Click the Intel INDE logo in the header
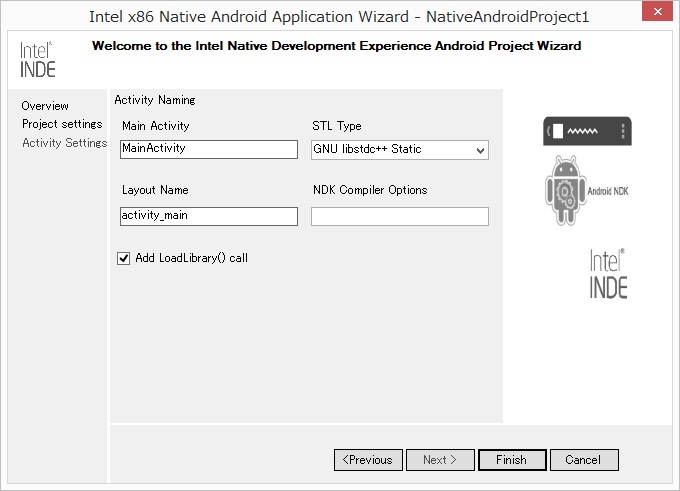680x491 pixels. pos(38,59)
